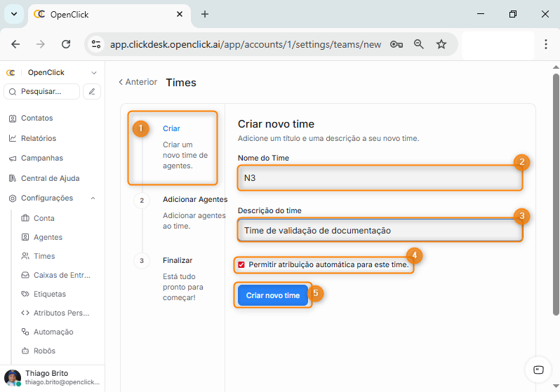The height and width of the screenshot is (392, 560).
Task: Collapse the Configurações sidebar section
Action: [93, 198]
